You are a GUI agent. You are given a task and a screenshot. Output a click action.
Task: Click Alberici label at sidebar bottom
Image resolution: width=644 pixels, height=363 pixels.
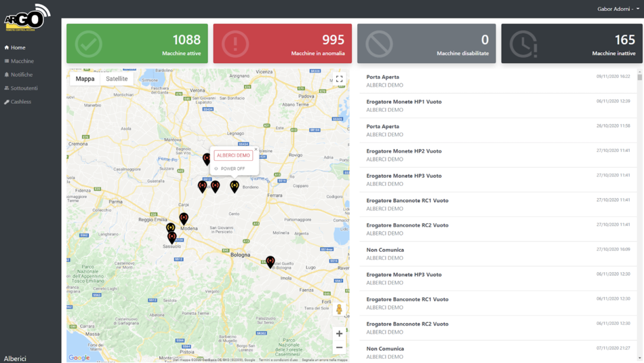click(x=15, y=358)
